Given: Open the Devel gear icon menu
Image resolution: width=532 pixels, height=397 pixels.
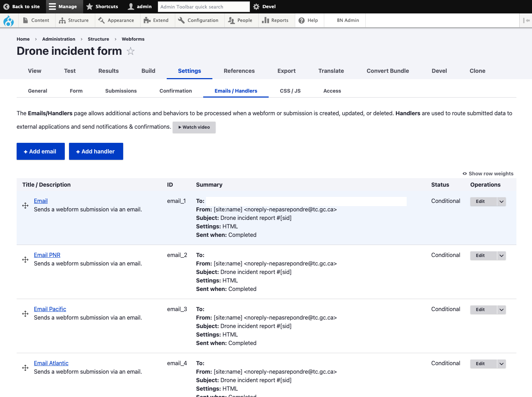Looking at the screenshot, I should (x=257, y=7).
